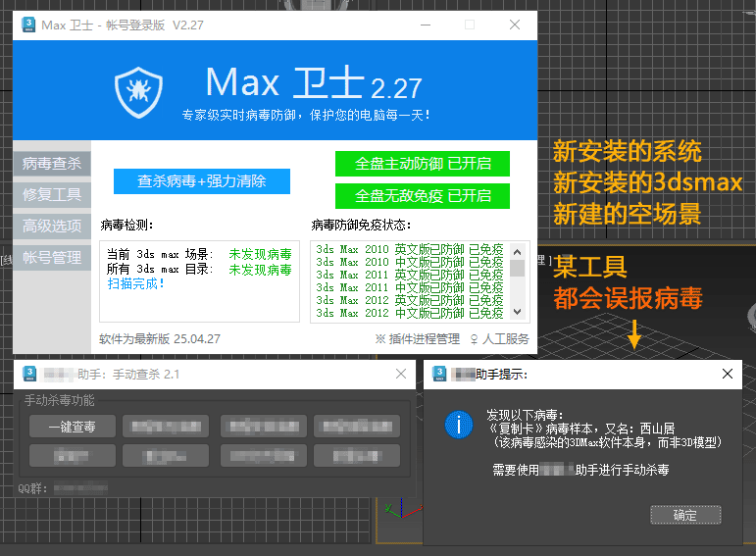Screen dimensions: 756x556
Task: Open 插件进程管理 at the bottom right
Action: tap(417, 339)
